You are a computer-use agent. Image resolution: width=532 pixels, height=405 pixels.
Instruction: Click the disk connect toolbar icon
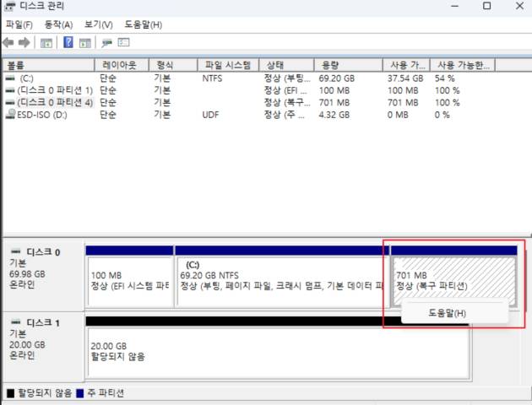click(106, 42)
